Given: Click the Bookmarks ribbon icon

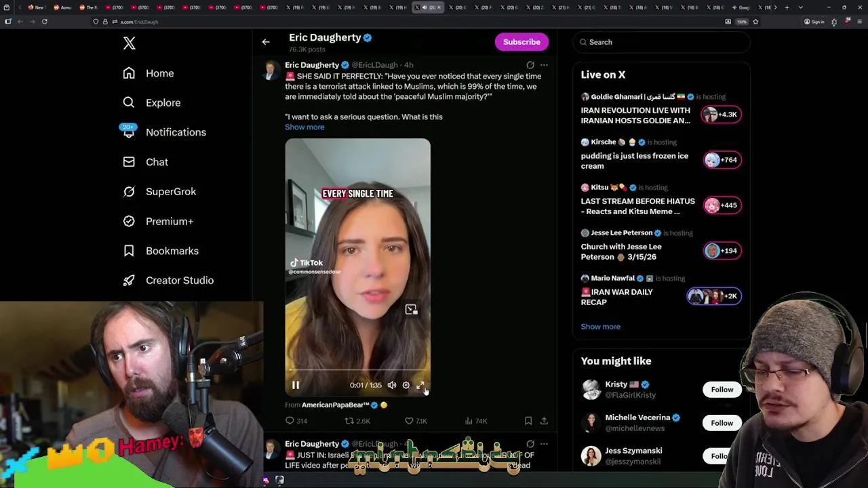Looking at the screenshot, I should 129,251.
